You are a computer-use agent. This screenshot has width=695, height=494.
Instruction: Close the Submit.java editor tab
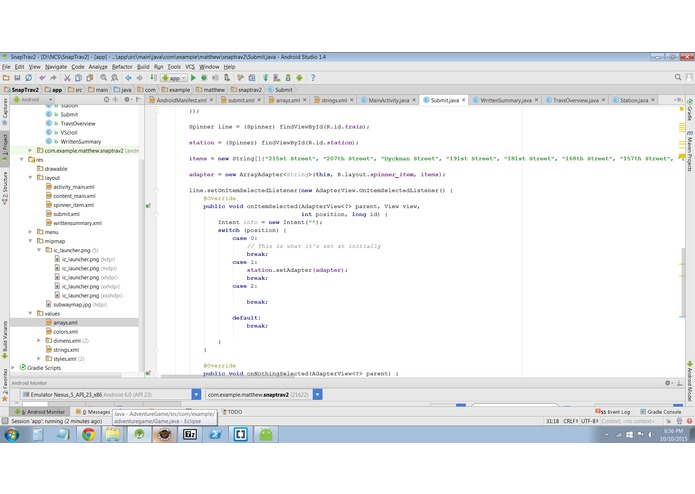click(464, 100)
